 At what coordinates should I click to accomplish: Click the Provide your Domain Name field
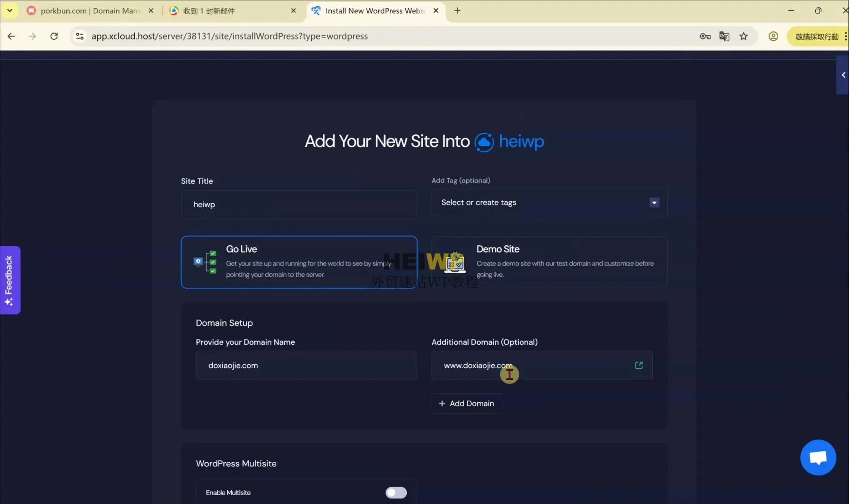coord(306,365)
